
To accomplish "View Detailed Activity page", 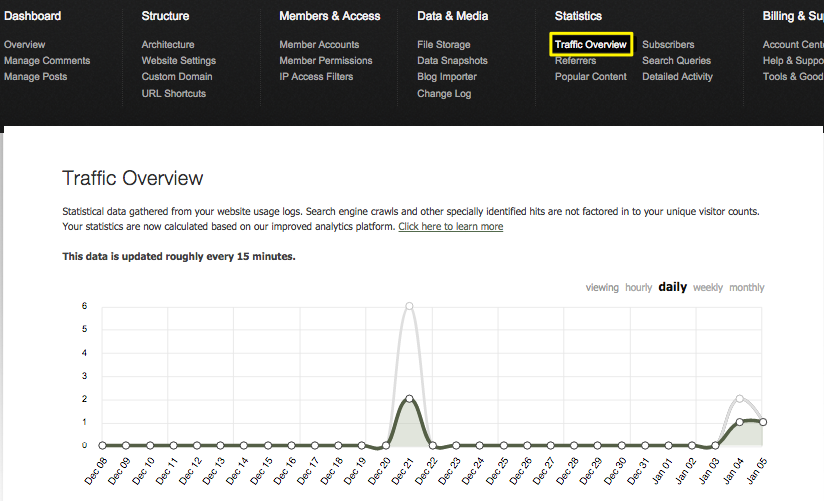I will pyautogui.click(x=677, y=77).
